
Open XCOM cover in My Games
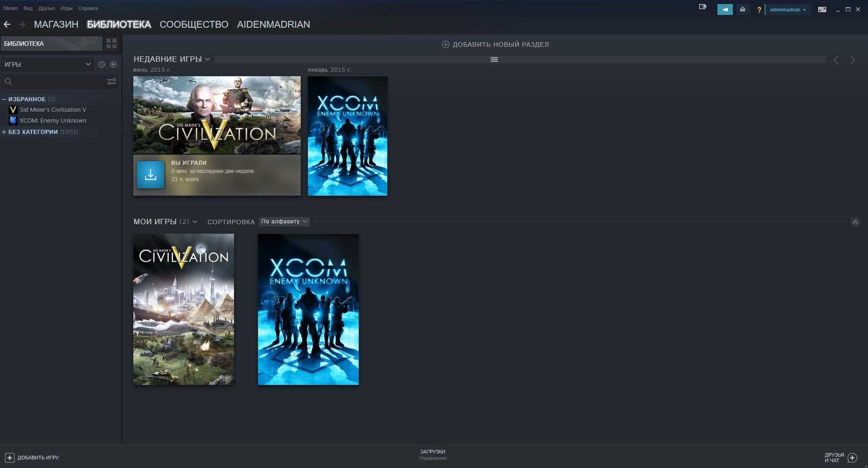(308, 310)
